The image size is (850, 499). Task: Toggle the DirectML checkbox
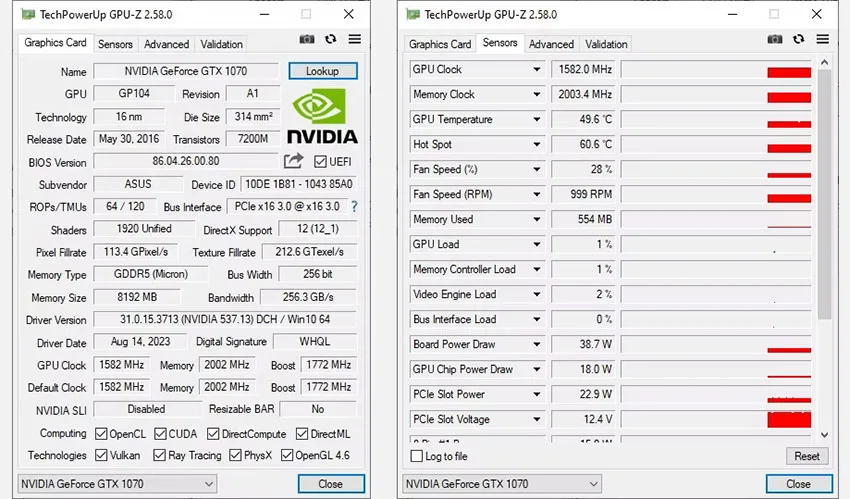point(302,434)
